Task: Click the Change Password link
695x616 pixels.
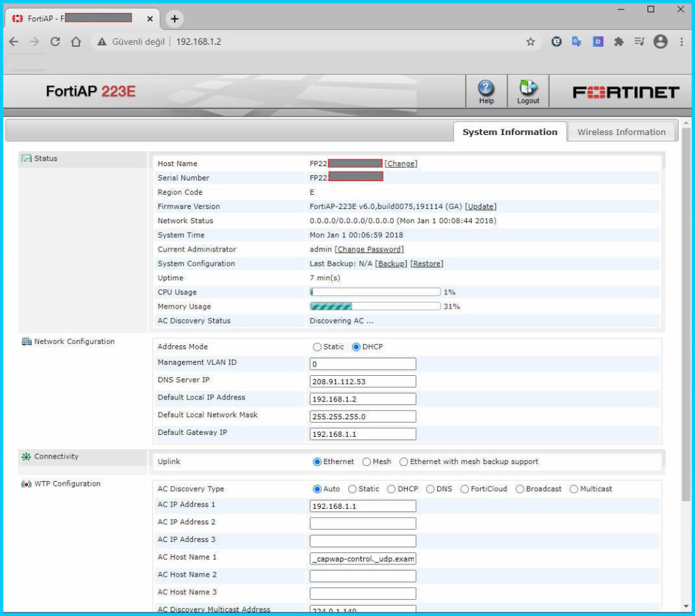Action: tap(369, 250)
